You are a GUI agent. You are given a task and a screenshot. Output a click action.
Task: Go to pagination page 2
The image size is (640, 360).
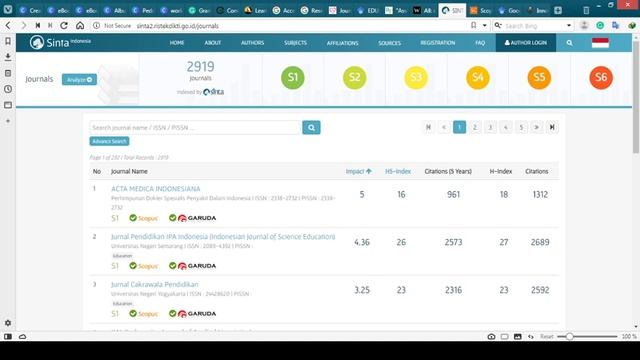(x=475, y=127)
